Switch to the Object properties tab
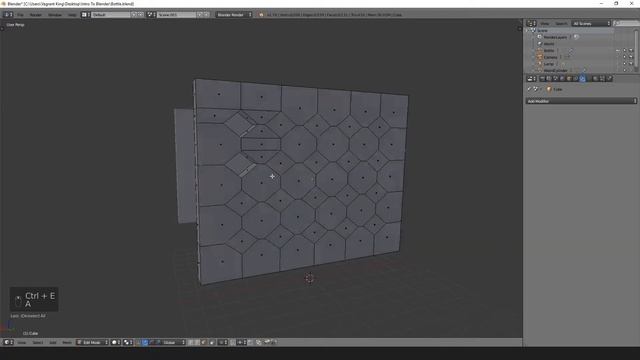 [x=569, y=78]
